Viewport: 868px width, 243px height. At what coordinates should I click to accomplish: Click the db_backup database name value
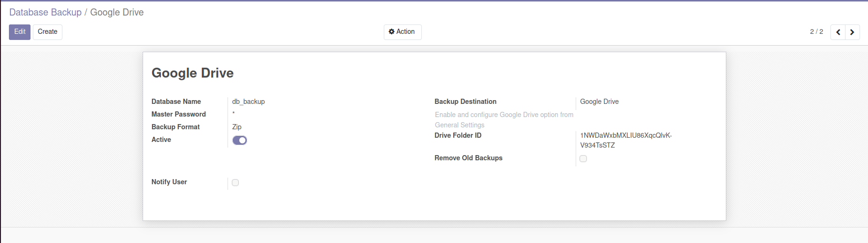(x=248, y=102)
